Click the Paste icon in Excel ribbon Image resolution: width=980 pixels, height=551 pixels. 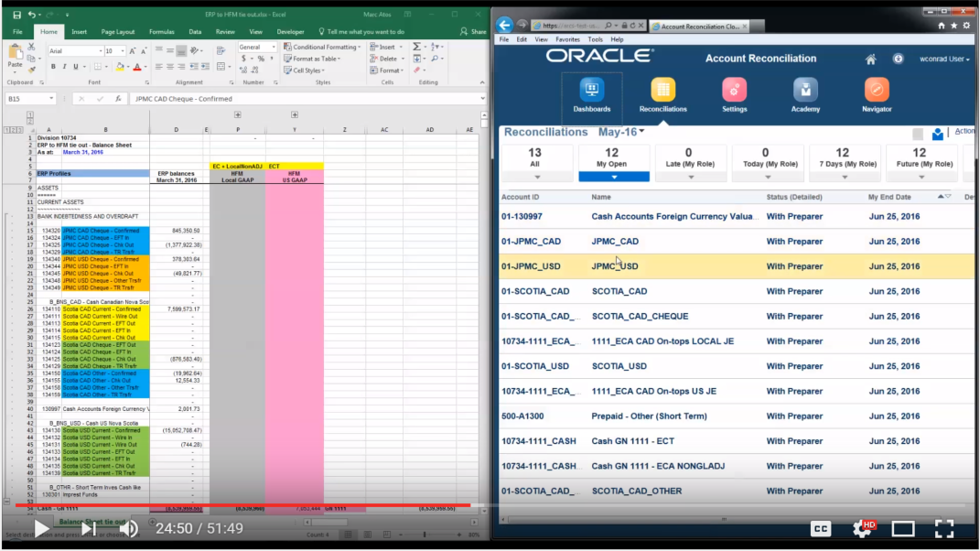point(15,52)
